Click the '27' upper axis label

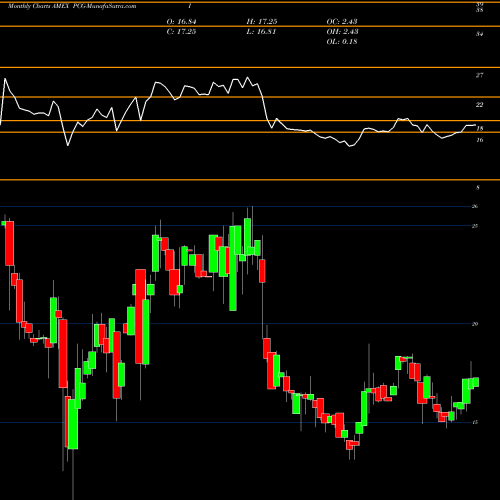[x=479, y=75]
